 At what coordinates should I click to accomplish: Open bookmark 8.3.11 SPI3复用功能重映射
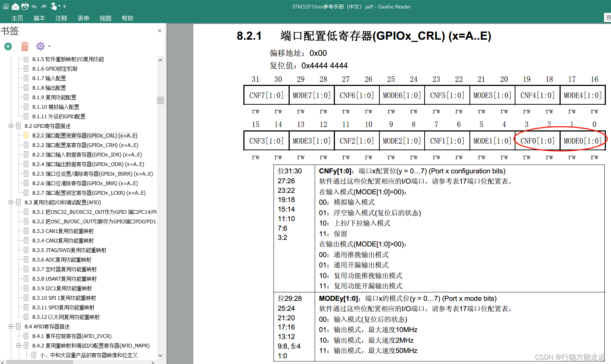tap(63, 307)
